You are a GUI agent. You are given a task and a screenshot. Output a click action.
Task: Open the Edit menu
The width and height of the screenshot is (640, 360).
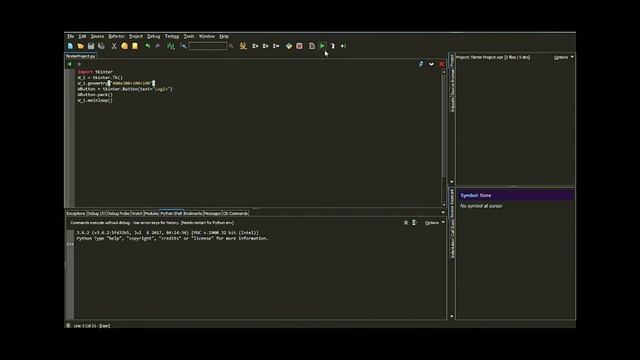(x=82, y=36)
